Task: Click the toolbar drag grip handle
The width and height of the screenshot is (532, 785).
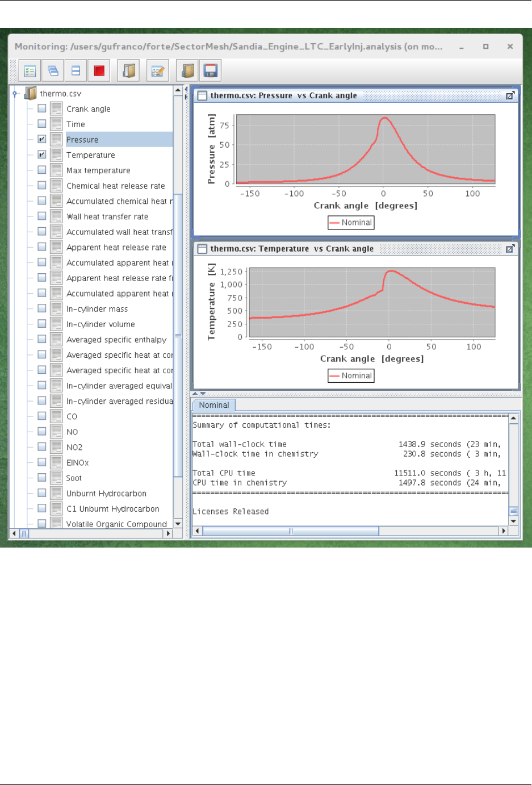Action: coord(14,71)
